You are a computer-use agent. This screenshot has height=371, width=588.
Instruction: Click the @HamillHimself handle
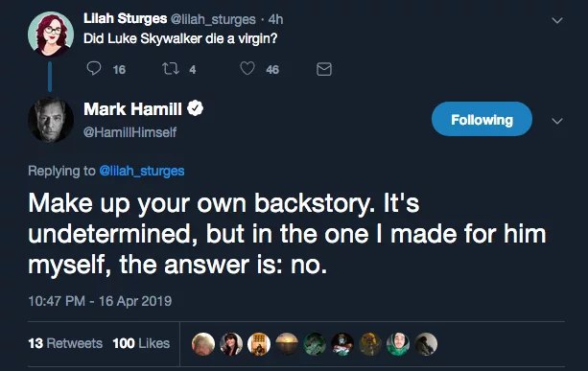pyautogui.click(x=129, y=132)
